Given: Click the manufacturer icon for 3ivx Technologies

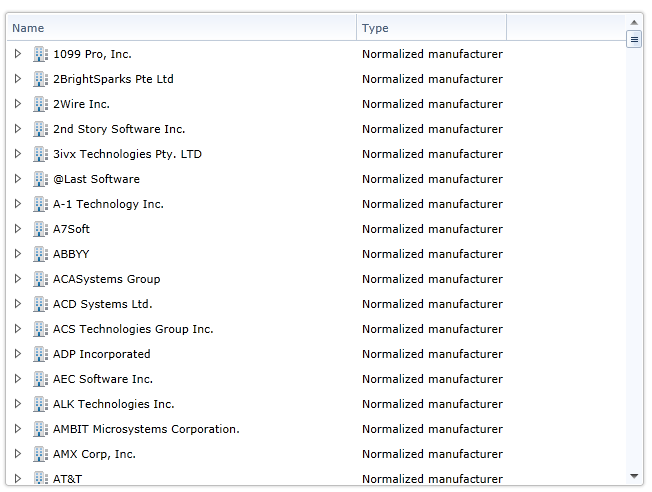Looking at the screenshot, I should (40, 154).
